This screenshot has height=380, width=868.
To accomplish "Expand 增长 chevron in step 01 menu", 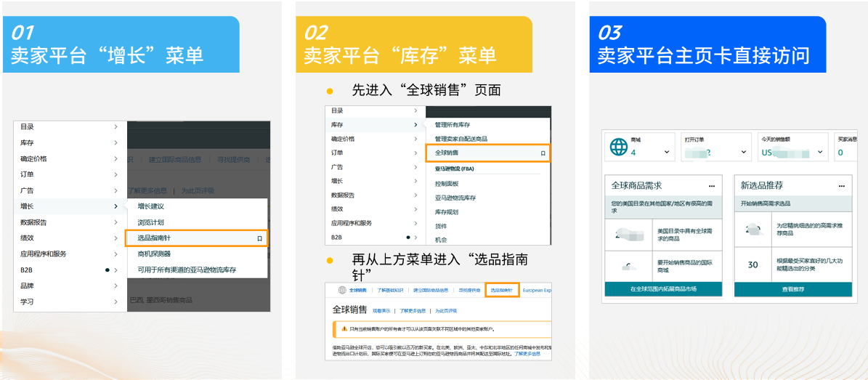I will (115, 206).
